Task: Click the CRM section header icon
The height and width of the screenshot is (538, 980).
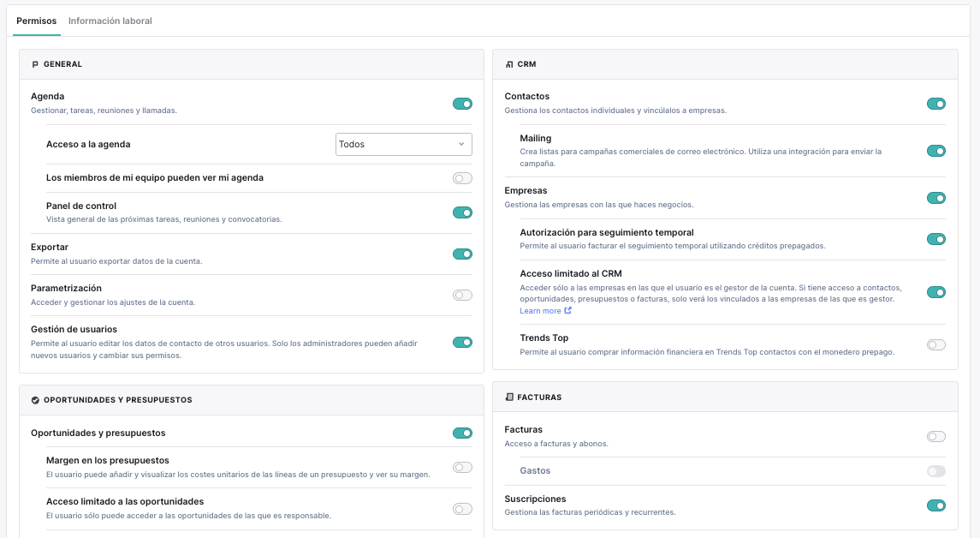Action: click(508, 64)
